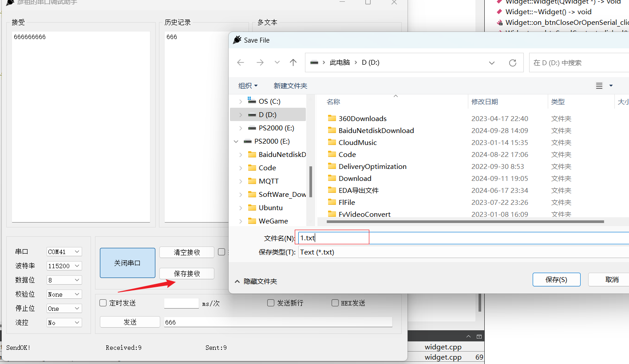
Task: Open the 波特率 115200 dropdown
Action: [64, 266]
